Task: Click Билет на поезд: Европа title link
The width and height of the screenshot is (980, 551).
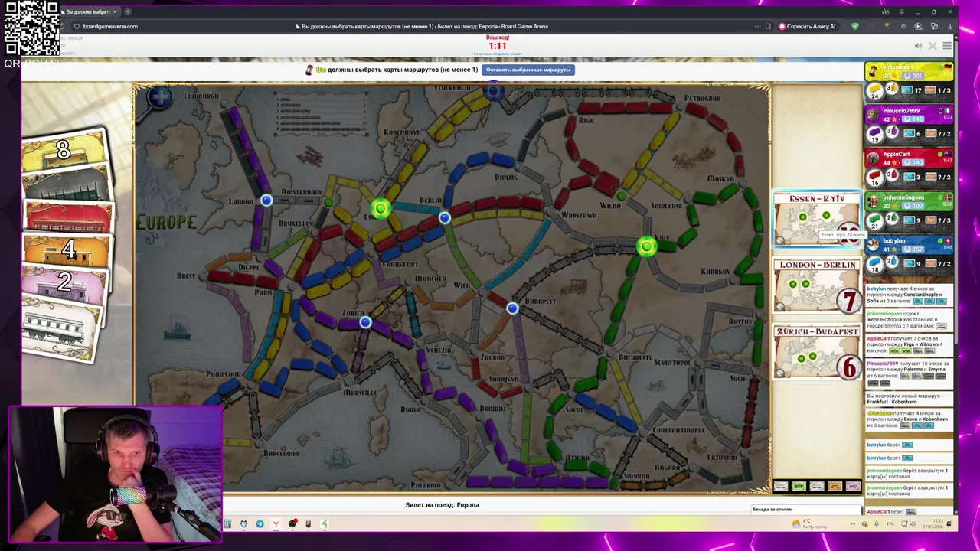Action: click(442, 505)
